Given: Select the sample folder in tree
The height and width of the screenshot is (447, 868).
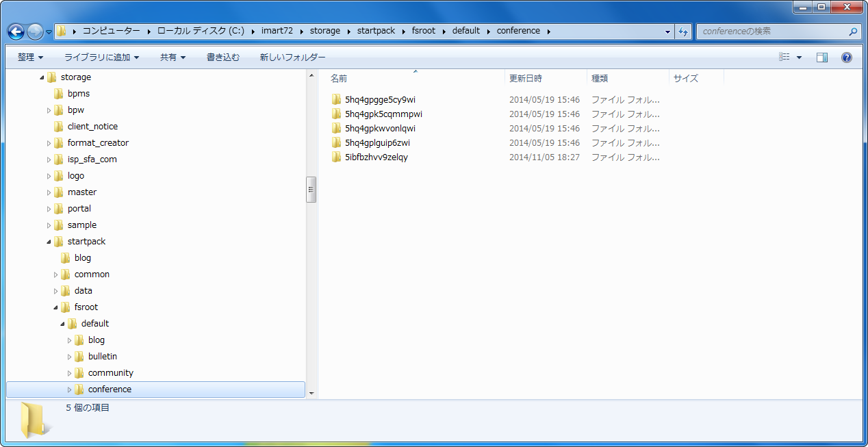Looking at the screenshot, I should pyautogui.click(x=82, y=225).
